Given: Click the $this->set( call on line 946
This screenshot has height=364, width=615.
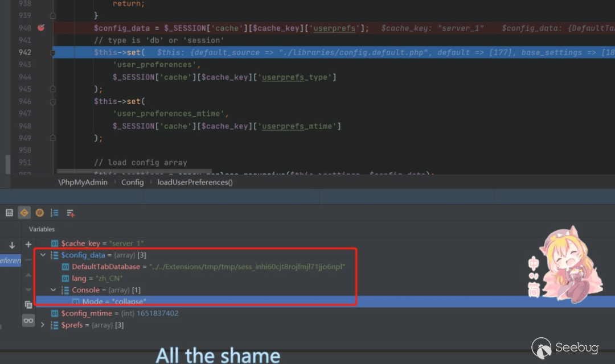Looking at the screenshot, I should (119, 101).
